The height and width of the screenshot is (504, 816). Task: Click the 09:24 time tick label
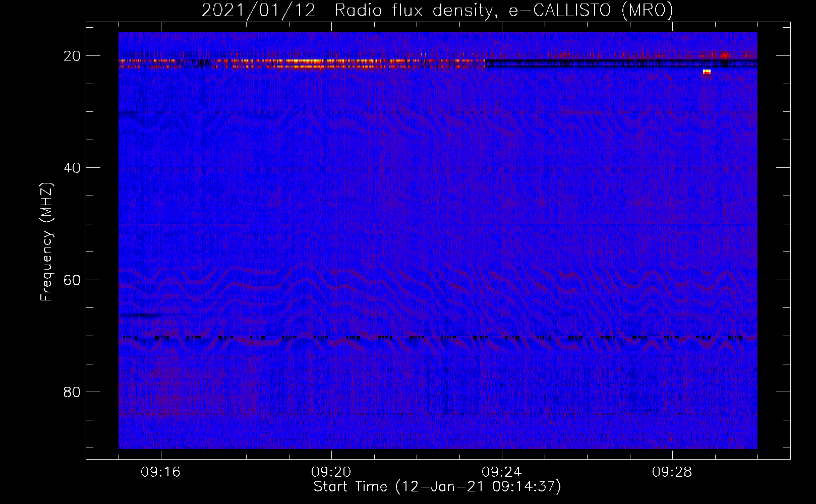click(502, 472)
